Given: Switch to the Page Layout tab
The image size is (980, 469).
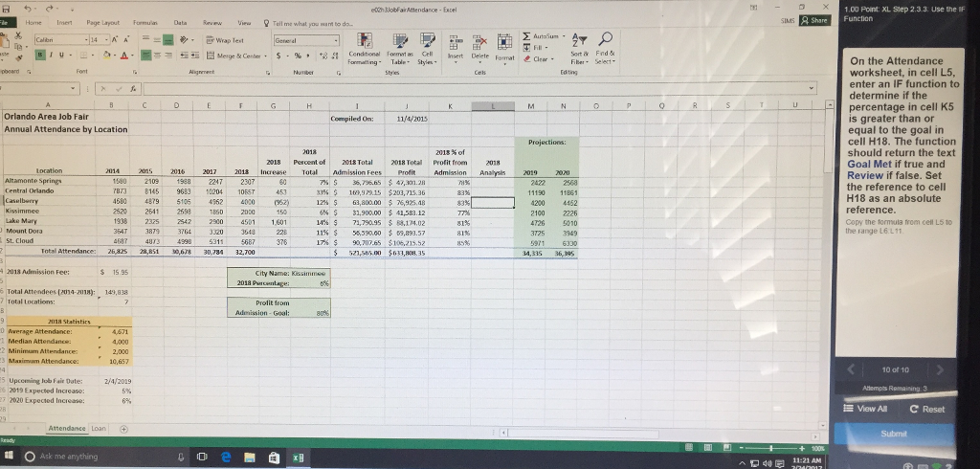Looking at the screenshot, I should coord(102,22).
